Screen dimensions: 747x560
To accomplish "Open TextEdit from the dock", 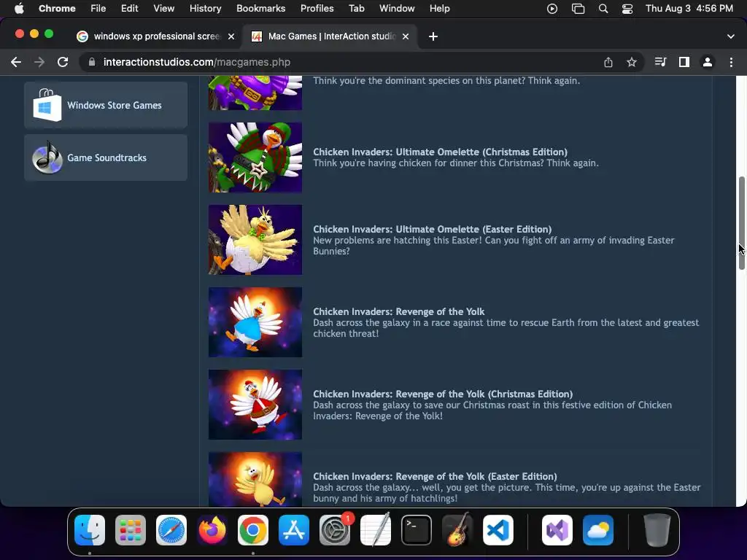I will click(376, 530).
